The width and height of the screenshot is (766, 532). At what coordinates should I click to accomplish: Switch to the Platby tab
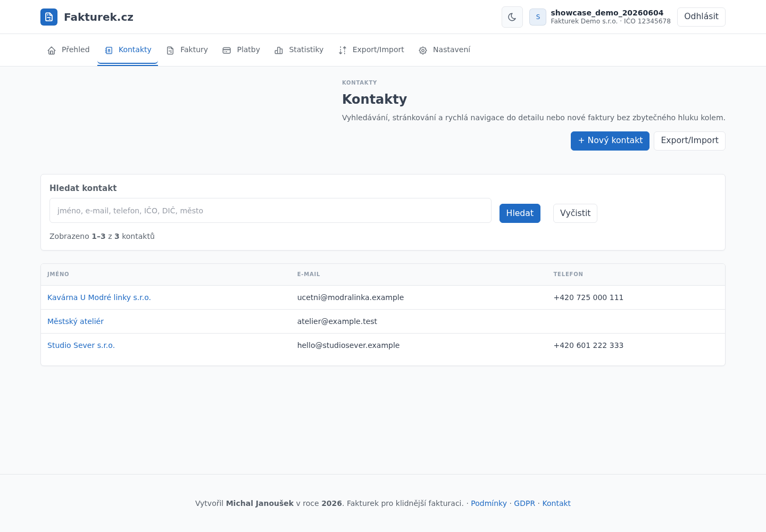point(241,50)
